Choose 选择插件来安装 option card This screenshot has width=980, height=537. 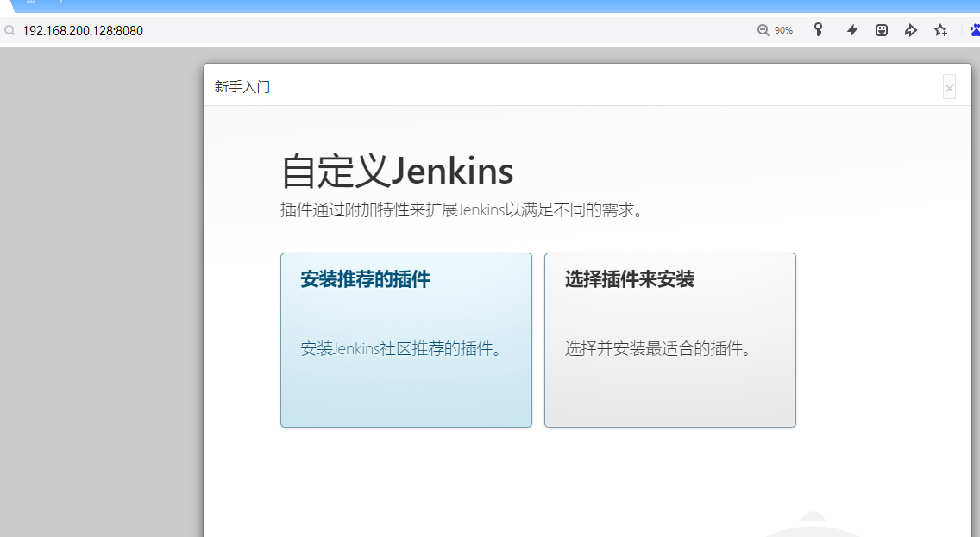[670, 340]
